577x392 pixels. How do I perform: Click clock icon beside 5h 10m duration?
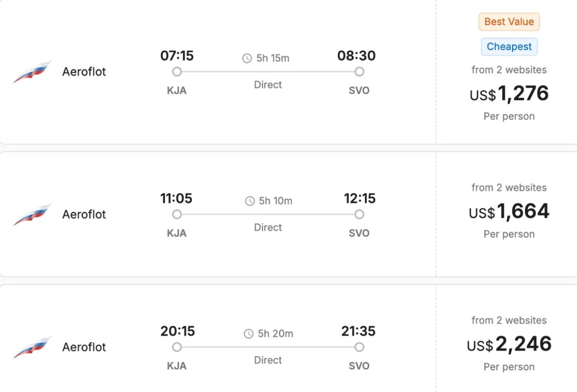click(250, 201)
